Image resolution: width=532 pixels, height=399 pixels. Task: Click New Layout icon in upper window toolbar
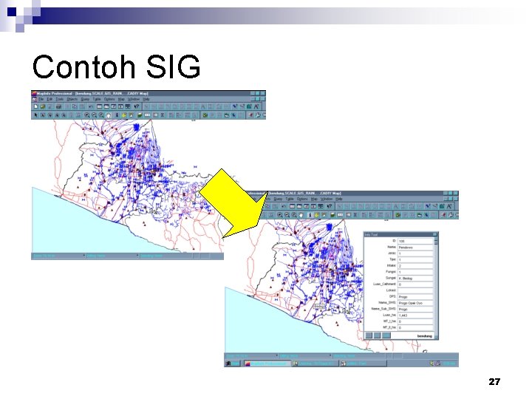pyautogui.click(x=120, y=106)
